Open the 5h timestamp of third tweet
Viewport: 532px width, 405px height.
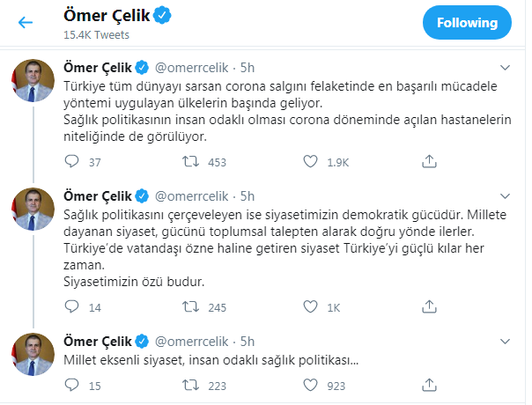point(248,340)
